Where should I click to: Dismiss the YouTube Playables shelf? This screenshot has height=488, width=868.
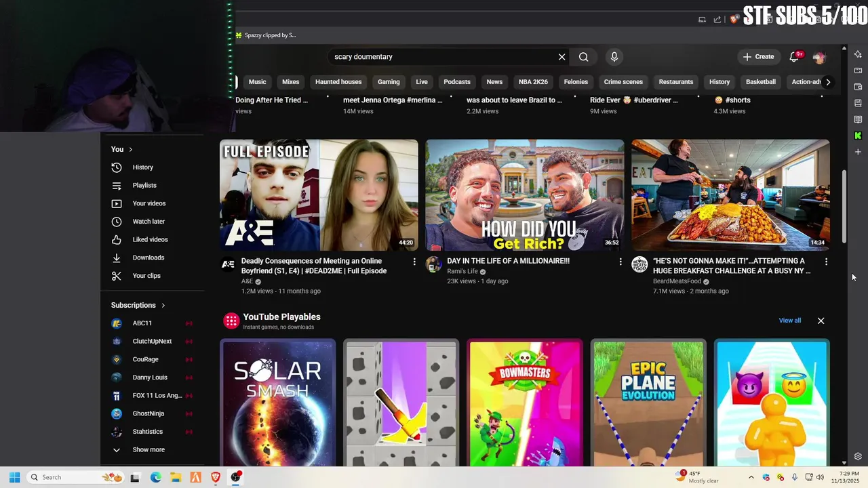(x=821, y=321)
